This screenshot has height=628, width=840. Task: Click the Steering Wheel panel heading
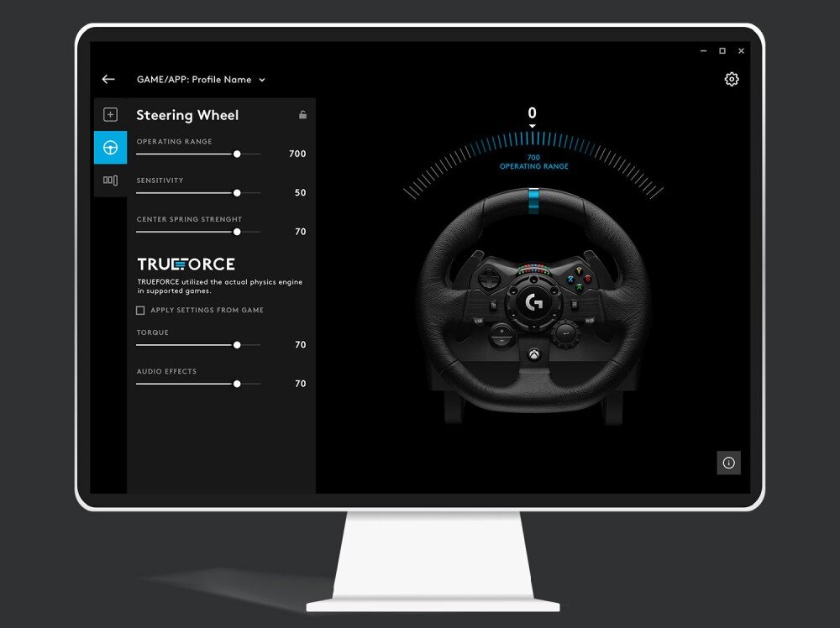[187, 115]
